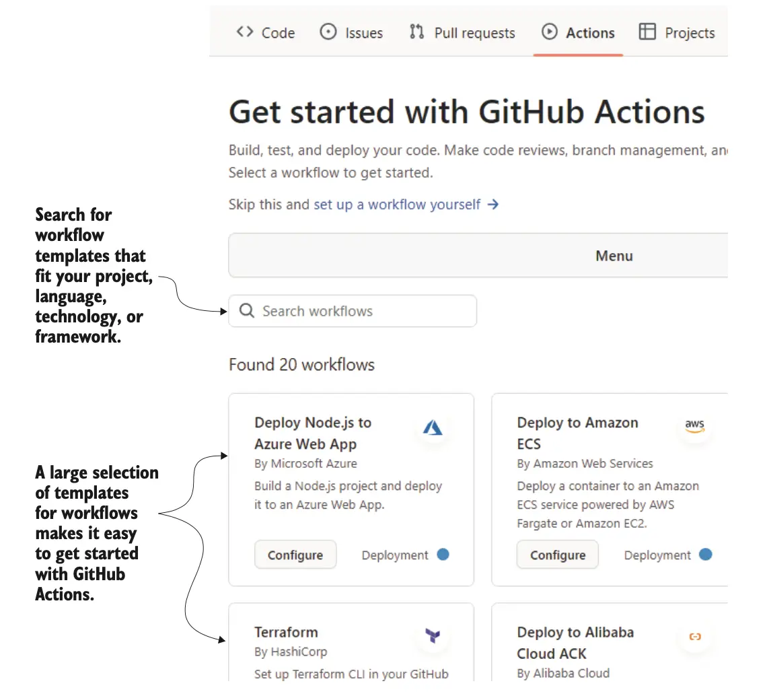The height and width of the screenshot is (700, 767).
Task: Configure Deploy Node.js to Azure Web App
Action: coord(295,555)
